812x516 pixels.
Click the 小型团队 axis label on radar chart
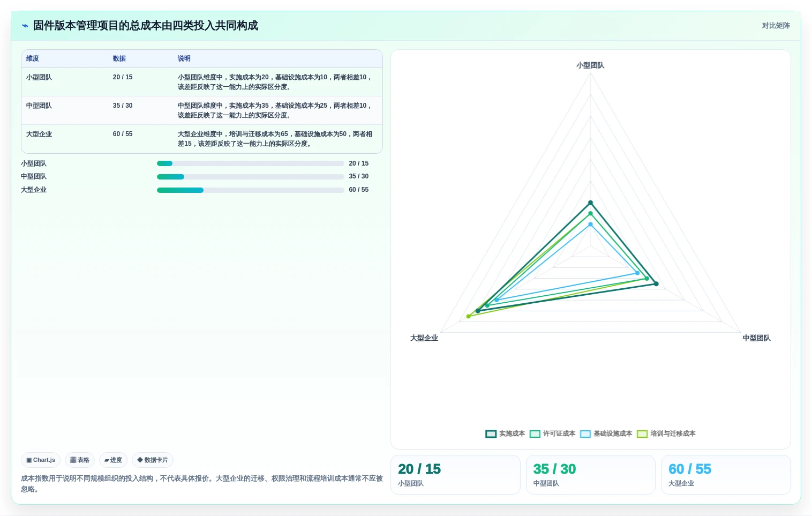point(590,65)
